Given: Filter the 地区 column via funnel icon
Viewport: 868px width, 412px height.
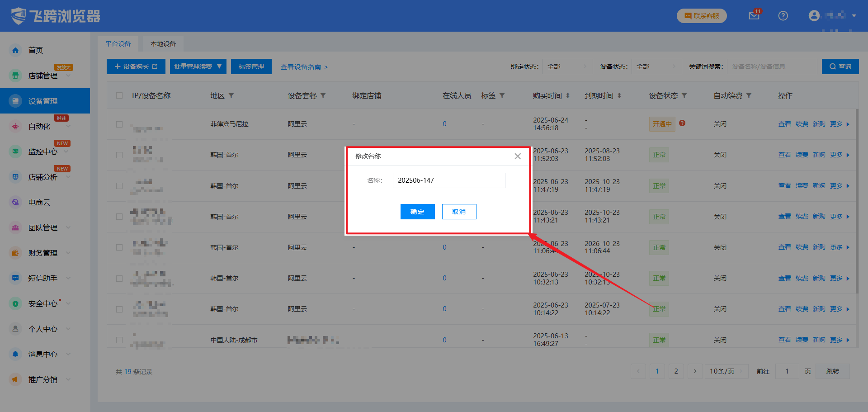Looking at the screenshot, I should 231,95.
